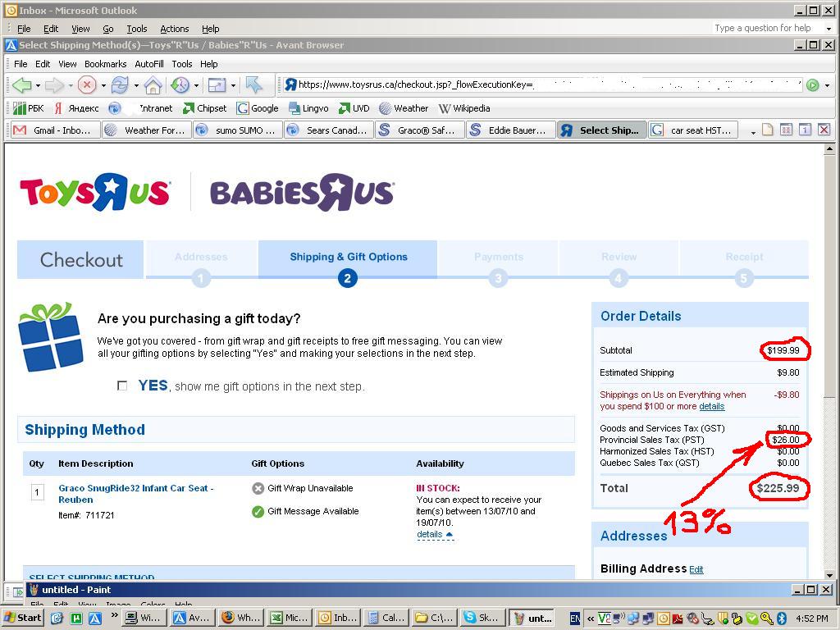Open the UVD bookmark
Viewport: 840px width, 630px height.
click(354, 108)
